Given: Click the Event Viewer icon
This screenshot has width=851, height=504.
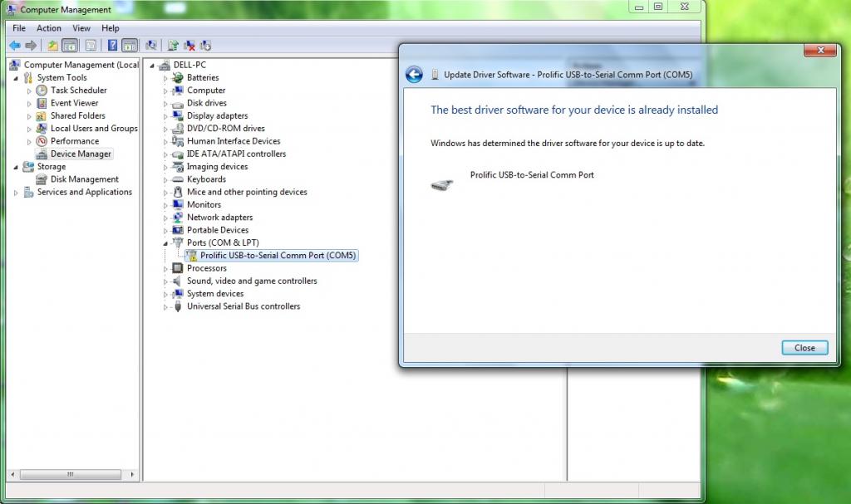Looking at the screenshot, I should (x=42, y=103).
